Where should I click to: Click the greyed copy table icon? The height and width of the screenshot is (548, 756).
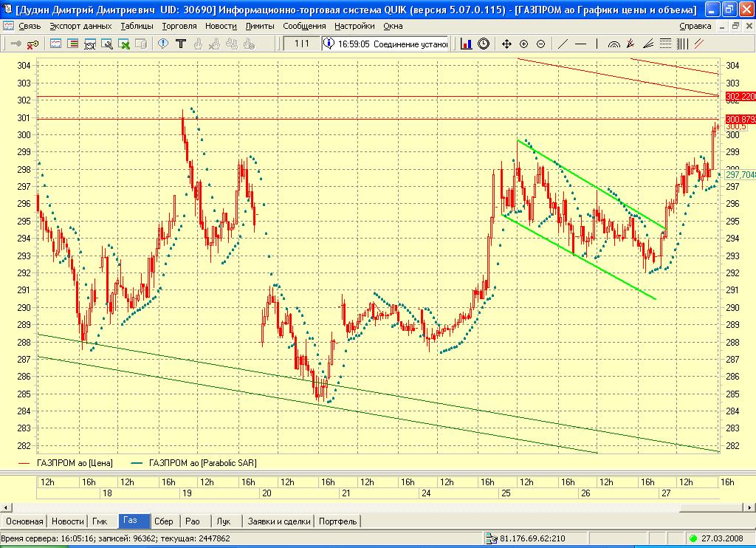pyautogui.click(x=141, y=44)
